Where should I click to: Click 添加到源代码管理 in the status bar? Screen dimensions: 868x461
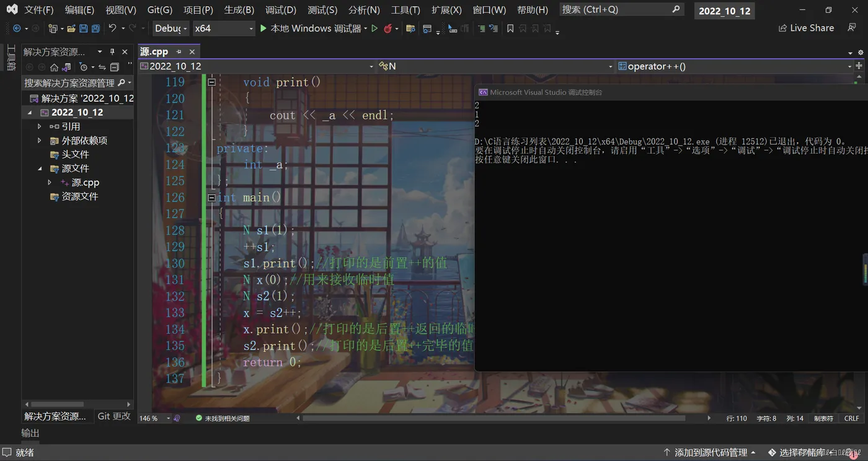(x=710, y=453)
